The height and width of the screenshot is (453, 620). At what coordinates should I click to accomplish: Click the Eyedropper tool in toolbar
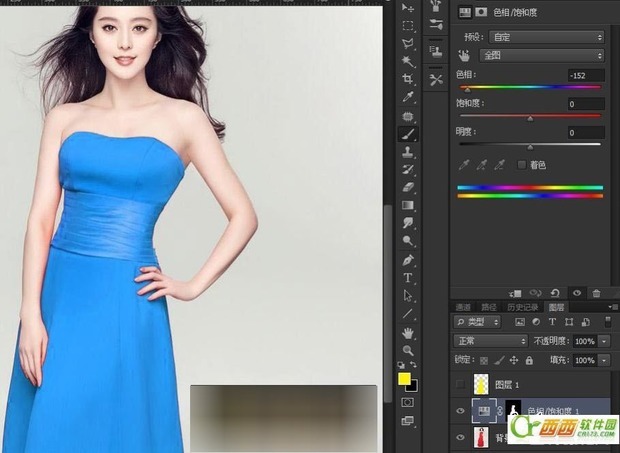coord(409,97)
